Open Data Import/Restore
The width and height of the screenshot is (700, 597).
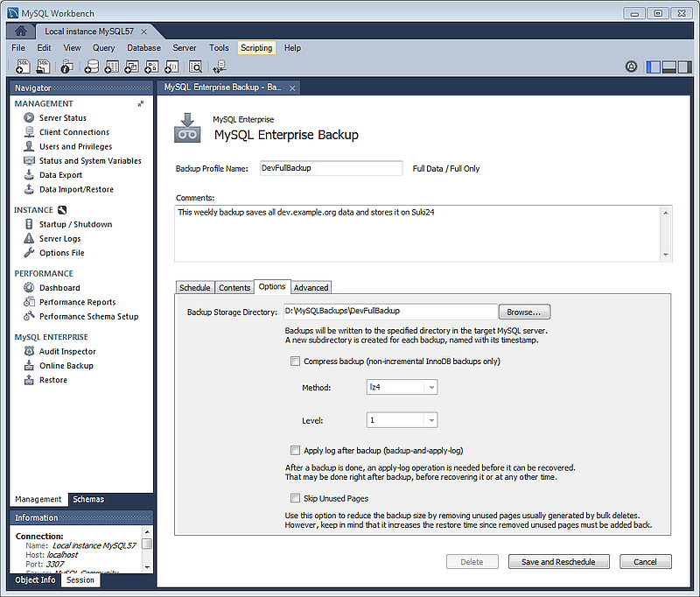[x=76, y=189]
